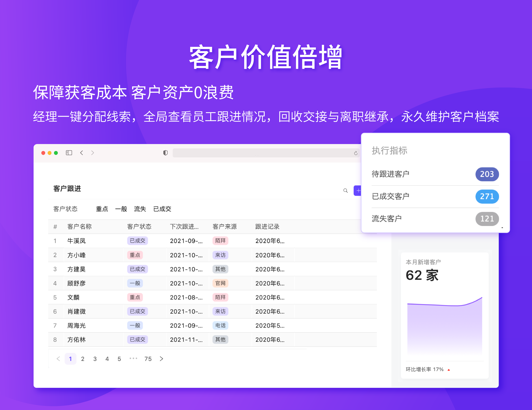Click 官网 source tag for 顾舒彦
Image resolution: width=532 pixels, height=410 pixels.
pos(220,283)
